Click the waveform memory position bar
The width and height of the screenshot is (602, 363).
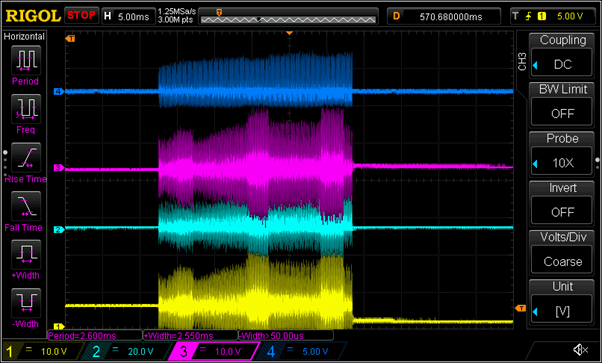click(288, 19)
